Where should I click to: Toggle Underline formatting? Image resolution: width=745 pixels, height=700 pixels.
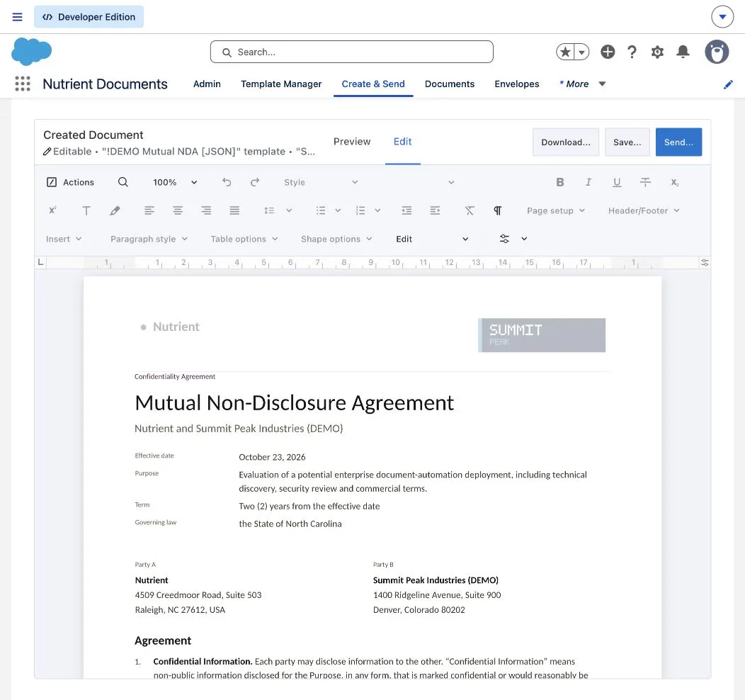coord(617,182)
